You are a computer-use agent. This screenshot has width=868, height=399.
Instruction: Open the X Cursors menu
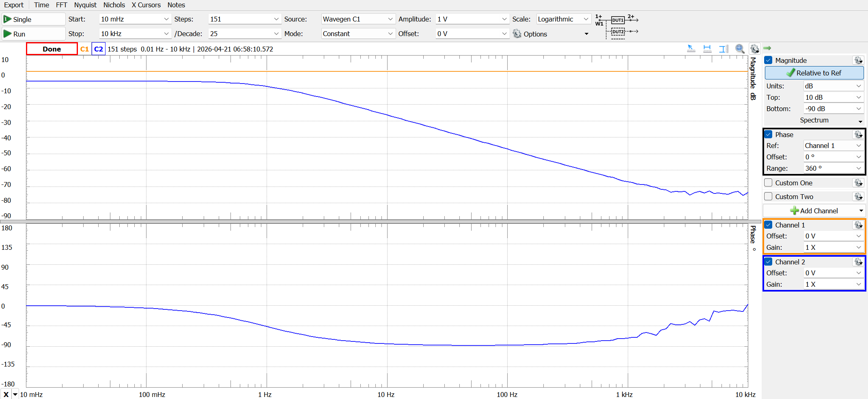(146, 5)
